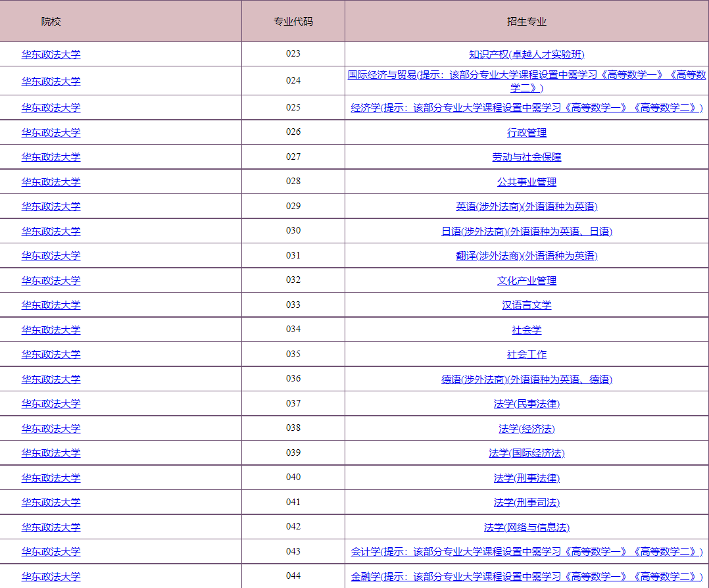The height and width of the screenshot is (588, 709).
Task: Click the 汉语言文学 link
Action: pyautogui.click(x=526, y=305)
